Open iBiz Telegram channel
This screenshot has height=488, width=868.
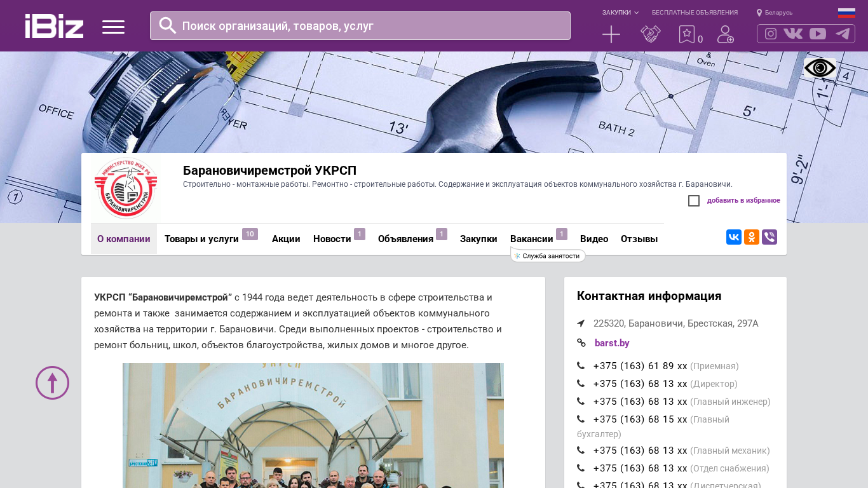point(843,34)
